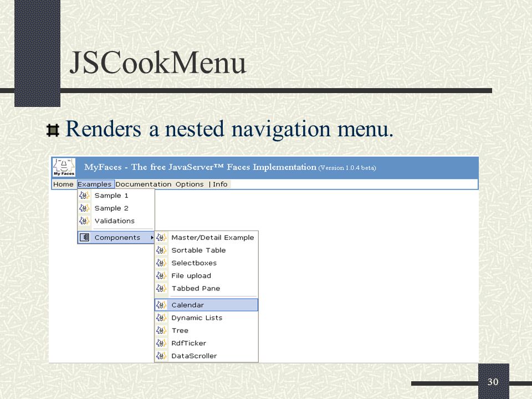
Task: Click the icon next to Dynamic Lists
Action: [161, 318]
